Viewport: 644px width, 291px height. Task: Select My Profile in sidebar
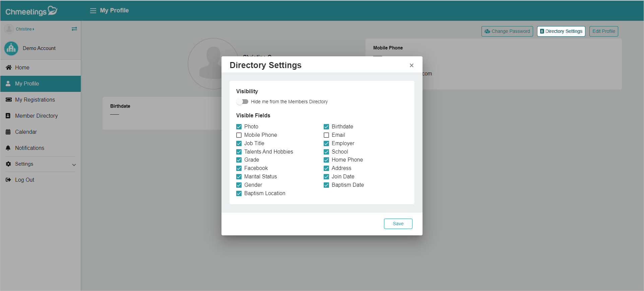click(x=41, y=83)
